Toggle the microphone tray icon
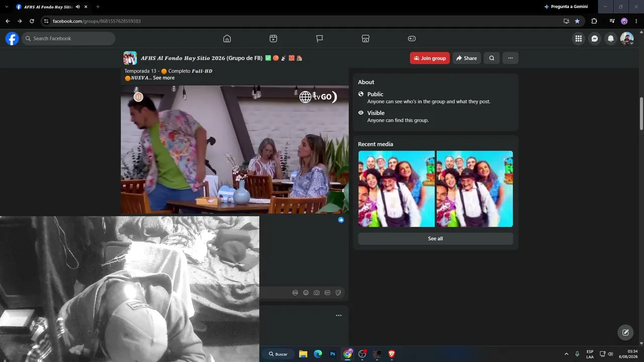 [x=578, y=354]
